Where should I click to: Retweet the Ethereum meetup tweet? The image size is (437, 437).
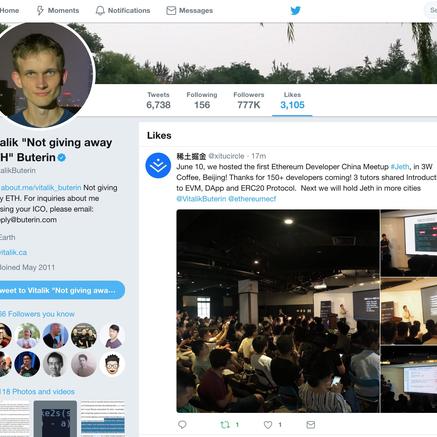(x=225, y=424)
